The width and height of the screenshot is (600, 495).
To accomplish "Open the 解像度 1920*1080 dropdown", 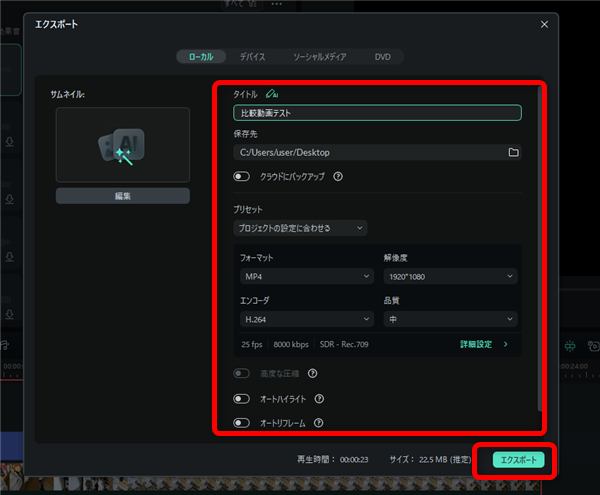I will (x=450, y=276).
